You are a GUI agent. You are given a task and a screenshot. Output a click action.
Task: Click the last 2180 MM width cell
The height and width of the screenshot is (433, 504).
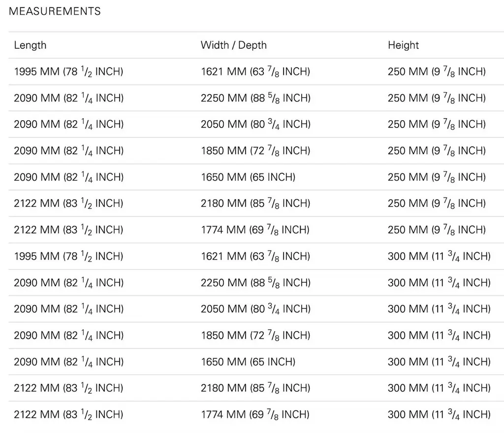pyautogui.click(x=255, y=388)
